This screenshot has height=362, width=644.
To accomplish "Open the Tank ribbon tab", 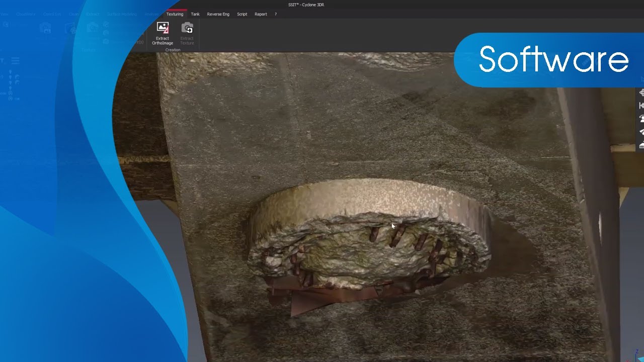I will pyautogui.click(x=195, y=14).
